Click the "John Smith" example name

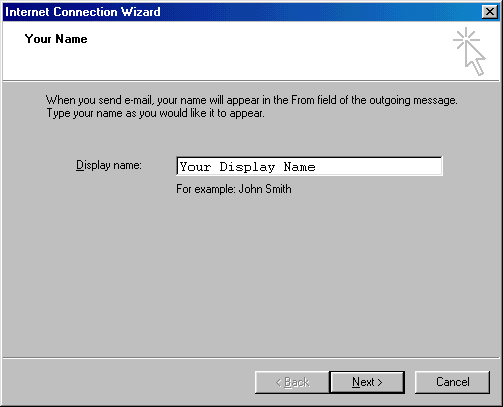[x=265, y=189]
